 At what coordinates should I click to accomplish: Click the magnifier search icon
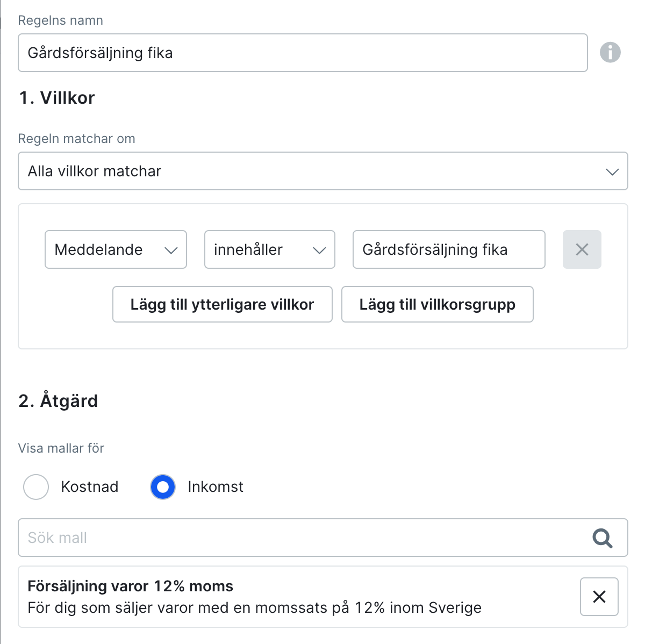click(602, 538)
